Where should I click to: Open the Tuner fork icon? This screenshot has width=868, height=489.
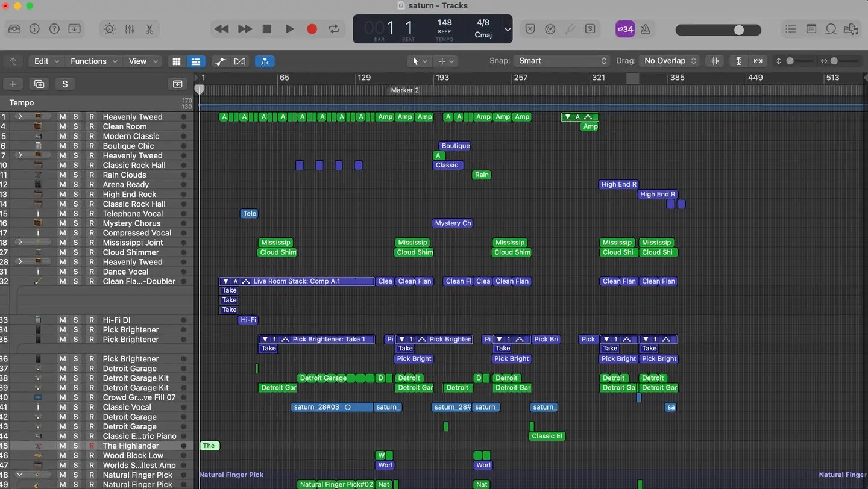tap(570, 29)
